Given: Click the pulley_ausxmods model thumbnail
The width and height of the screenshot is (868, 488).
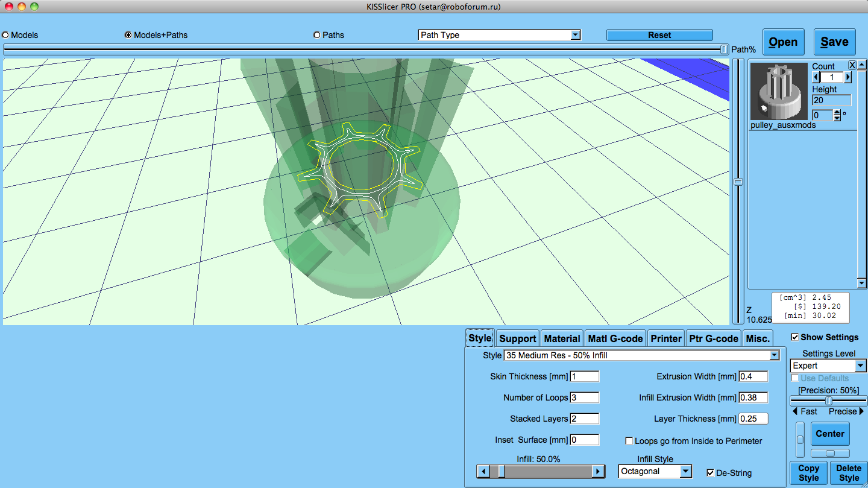Looking at the screenshot, I should coord(779,91).
